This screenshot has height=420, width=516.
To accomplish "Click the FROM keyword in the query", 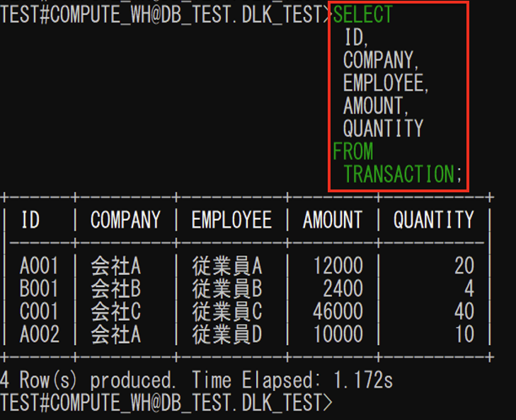I will 352,151.
